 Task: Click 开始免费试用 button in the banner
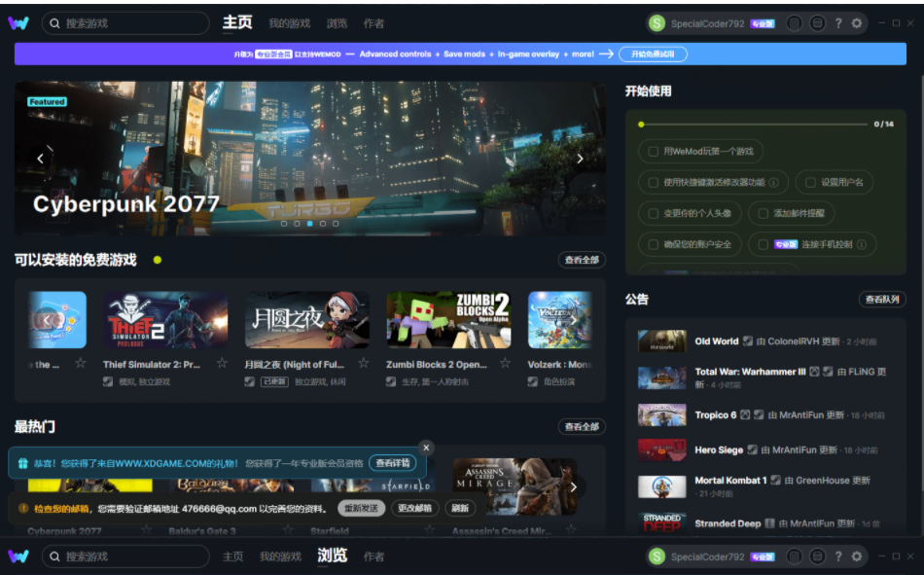pyautogui.click(x=653, y=54)
